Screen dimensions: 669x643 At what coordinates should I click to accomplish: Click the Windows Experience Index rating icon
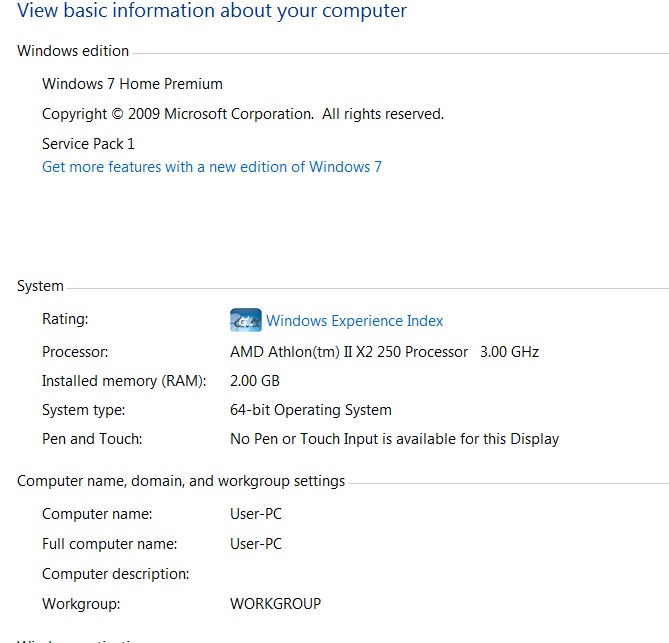point(245,320)
